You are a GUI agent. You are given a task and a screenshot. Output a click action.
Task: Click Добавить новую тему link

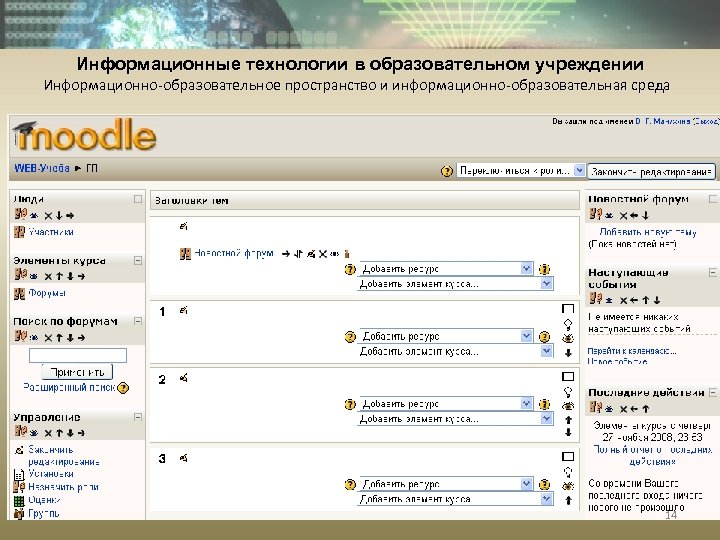click(x=648, y=232)
